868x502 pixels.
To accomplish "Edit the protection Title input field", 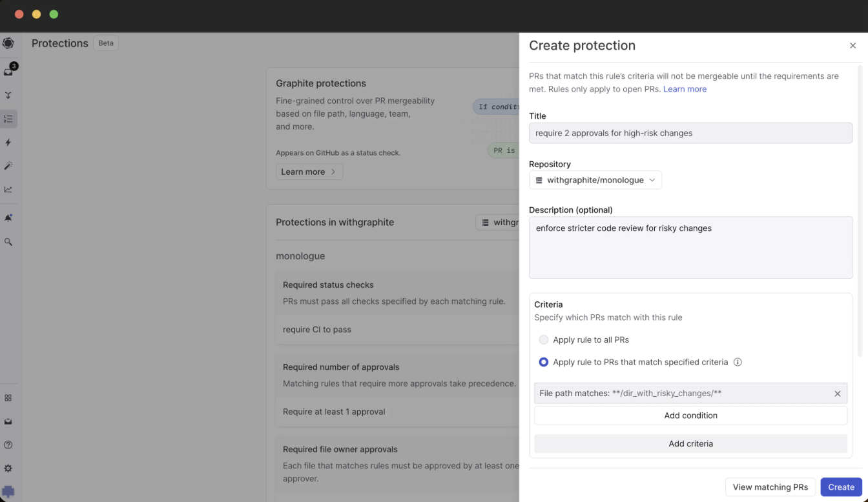I will [x=690, y=133].
